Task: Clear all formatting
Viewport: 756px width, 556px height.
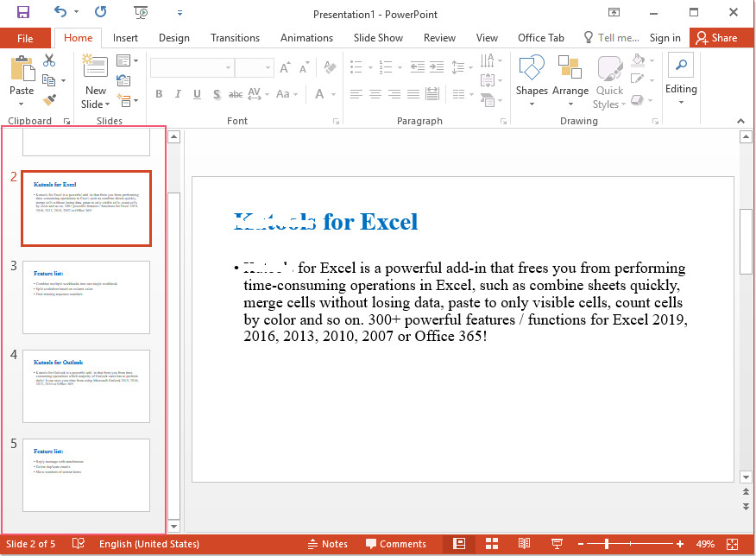Action: 330,67
